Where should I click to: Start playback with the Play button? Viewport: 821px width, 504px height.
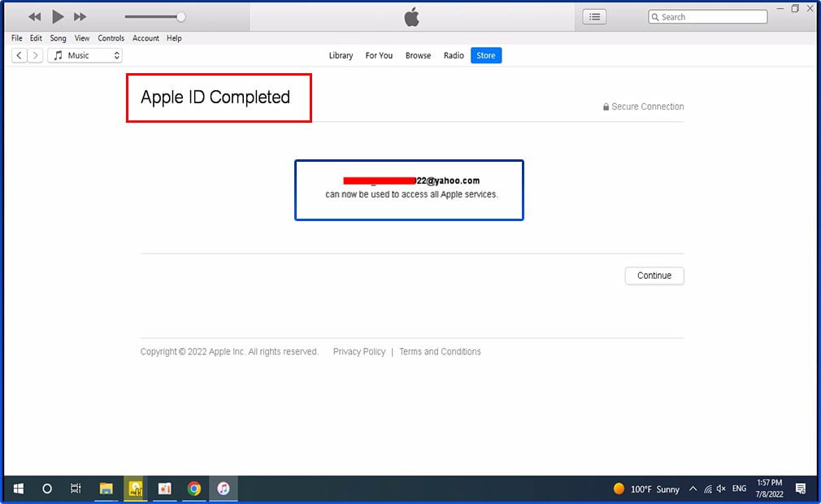pyautogui.click(x=58, y=17)
